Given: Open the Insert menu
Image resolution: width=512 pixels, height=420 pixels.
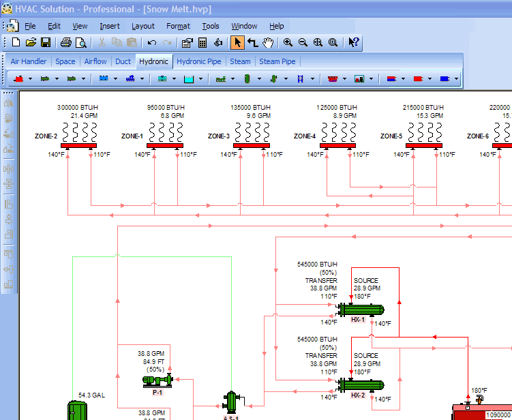Looking at the screenshot, I should tap(110, 26).
